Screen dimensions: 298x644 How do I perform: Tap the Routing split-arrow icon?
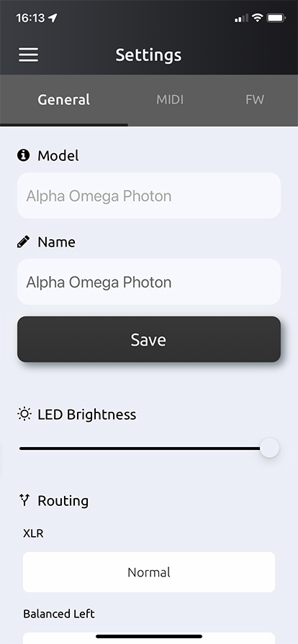tap(24, 500)
